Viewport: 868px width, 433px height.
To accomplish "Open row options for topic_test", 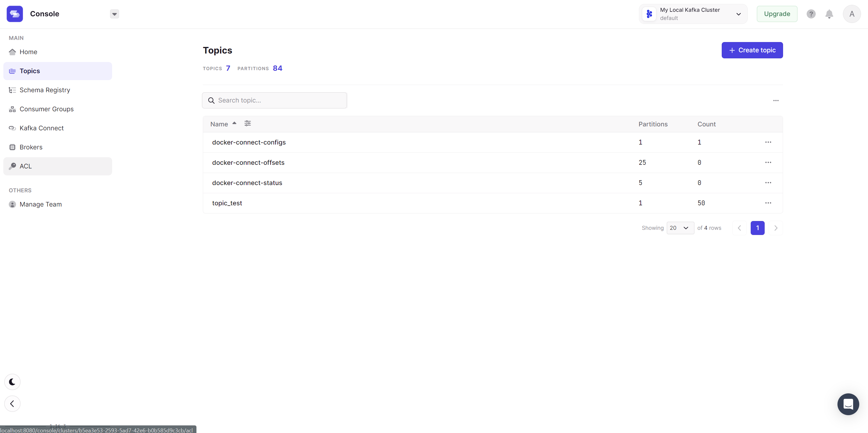I will tap(768, 203).
